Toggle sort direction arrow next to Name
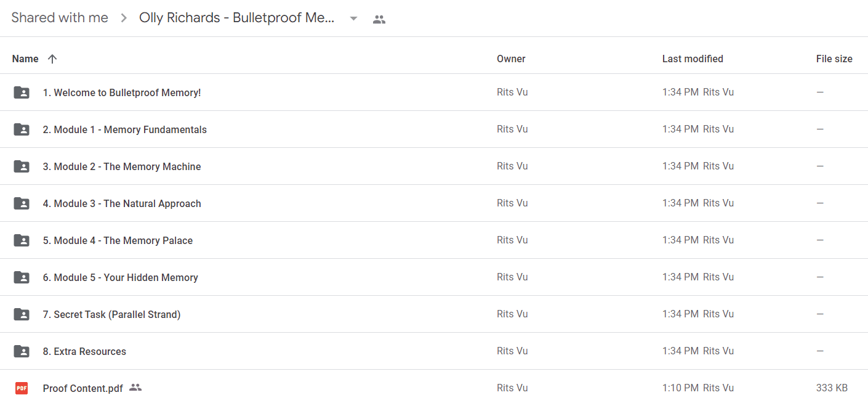868x395 pixels. pos(52,59)
